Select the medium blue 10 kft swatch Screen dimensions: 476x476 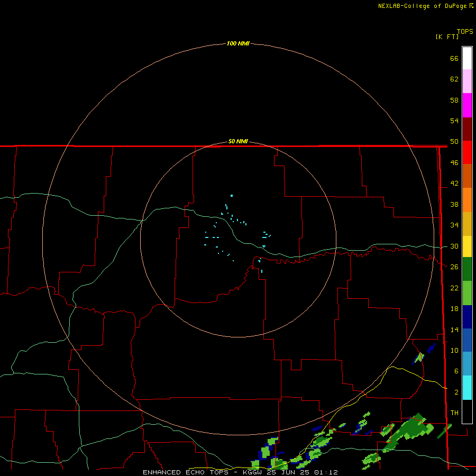click(x=467, y=340)
